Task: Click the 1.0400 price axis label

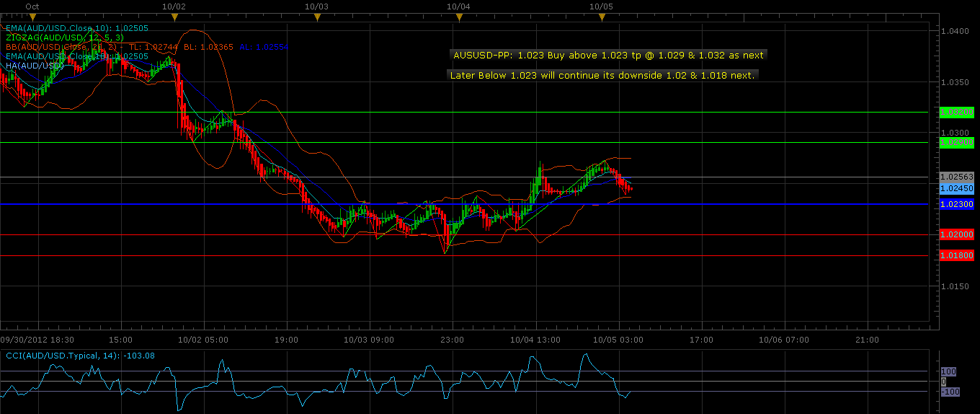Action: pyautogui.click(x=955, y=31)
